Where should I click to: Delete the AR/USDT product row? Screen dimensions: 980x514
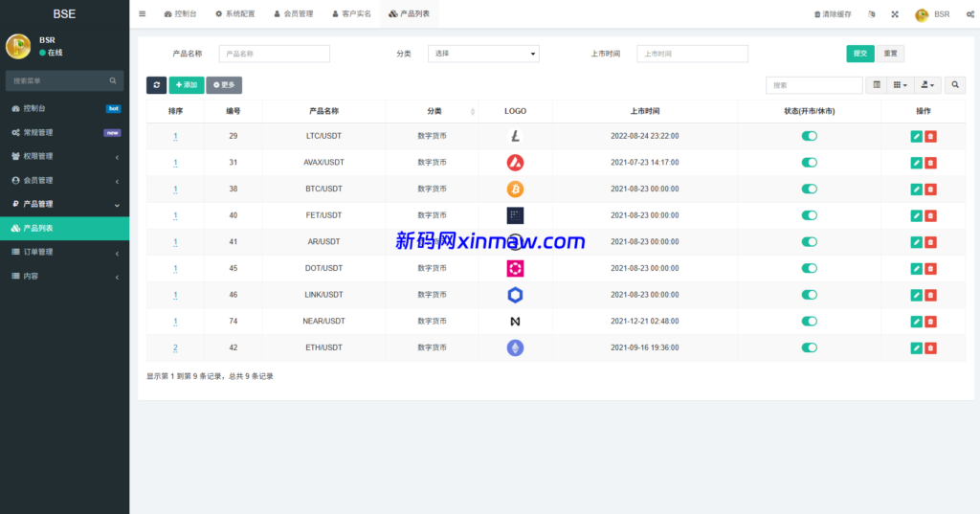(x=930, y=242)
